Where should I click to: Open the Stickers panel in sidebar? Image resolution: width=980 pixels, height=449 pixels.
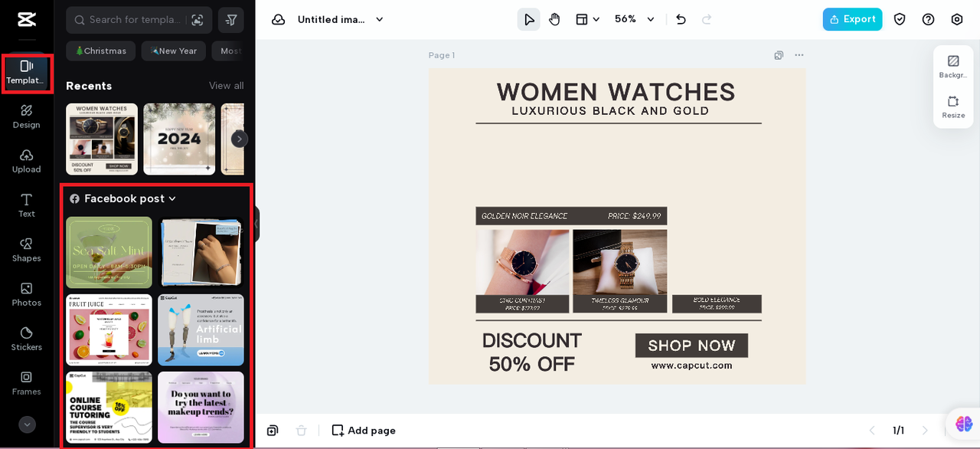[27, 339]
